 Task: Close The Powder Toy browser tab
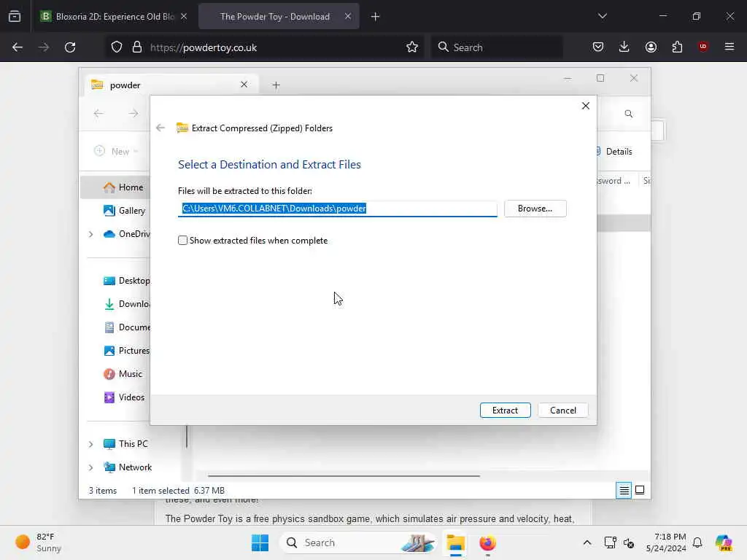(x=348, y=16)
